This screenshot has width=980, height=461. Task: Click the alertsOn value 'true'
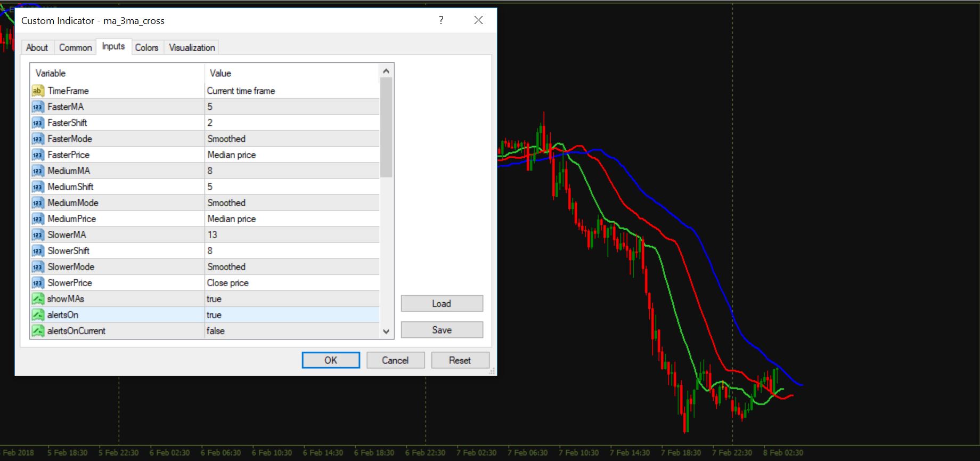pos(214,314)
